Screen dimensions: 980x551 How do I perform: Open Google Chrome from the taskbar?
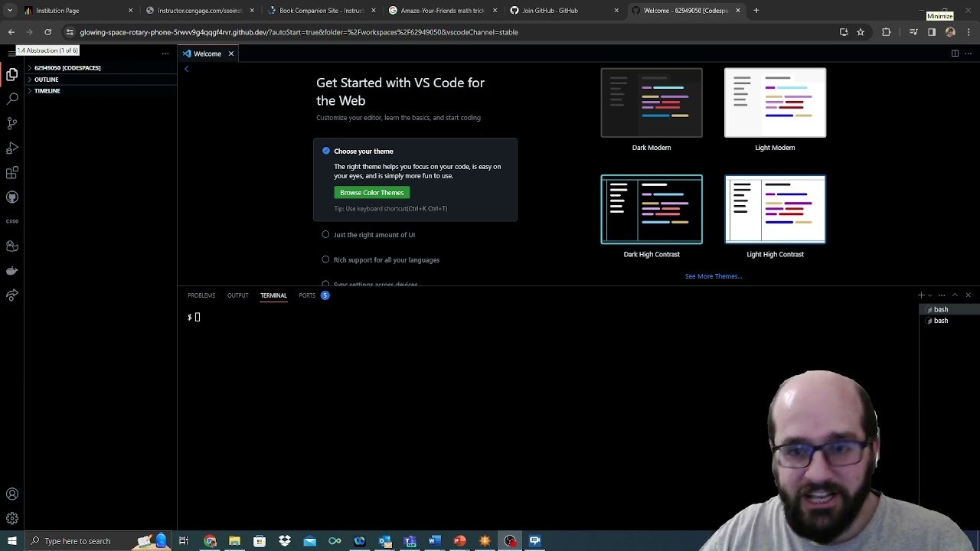[210, 541]
